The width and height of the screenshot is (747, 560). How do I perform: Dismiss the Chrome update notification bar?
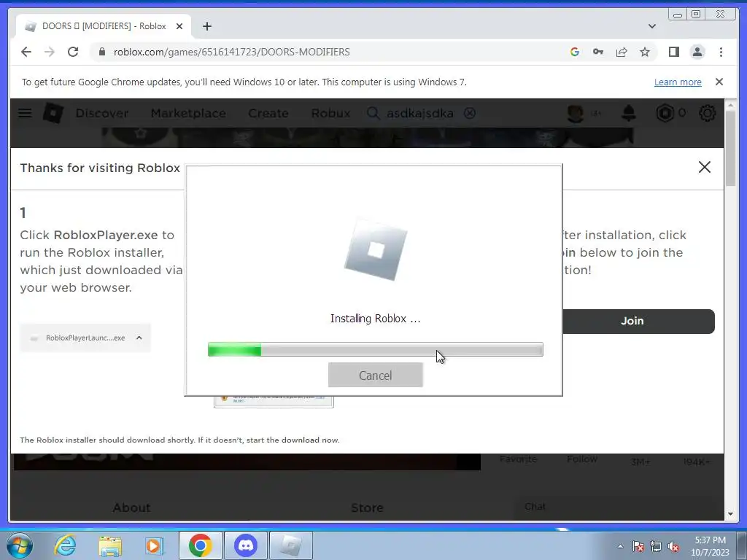719,82
